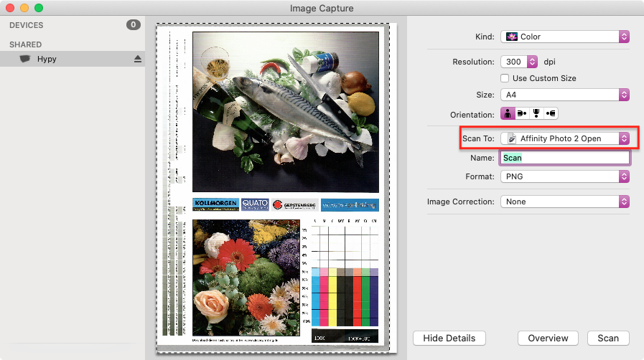Click the DEVICES section header
Image resolution: width=644 pixels, height=360 pixels.
[27, 25]
